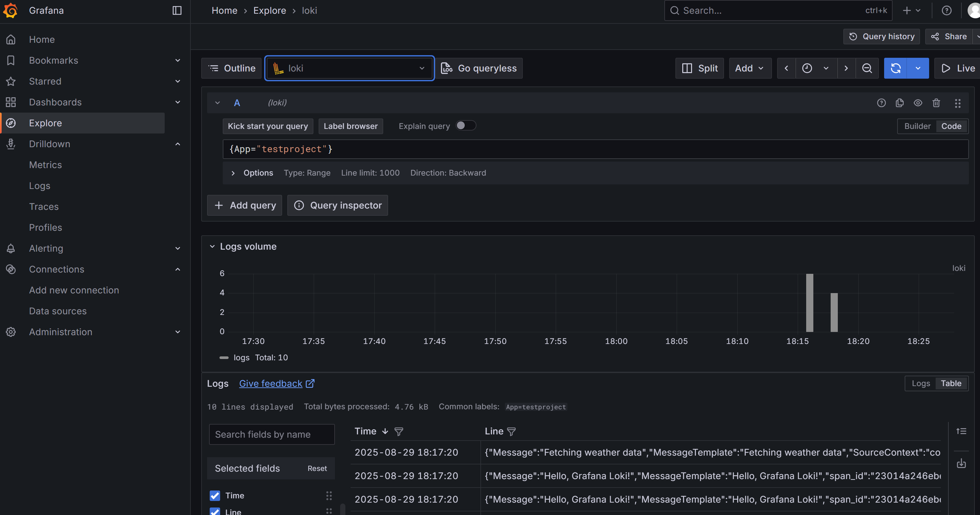The image size is (980, 515).
Task: Uncheck the Line field checkbox
Action: point(215,512)
